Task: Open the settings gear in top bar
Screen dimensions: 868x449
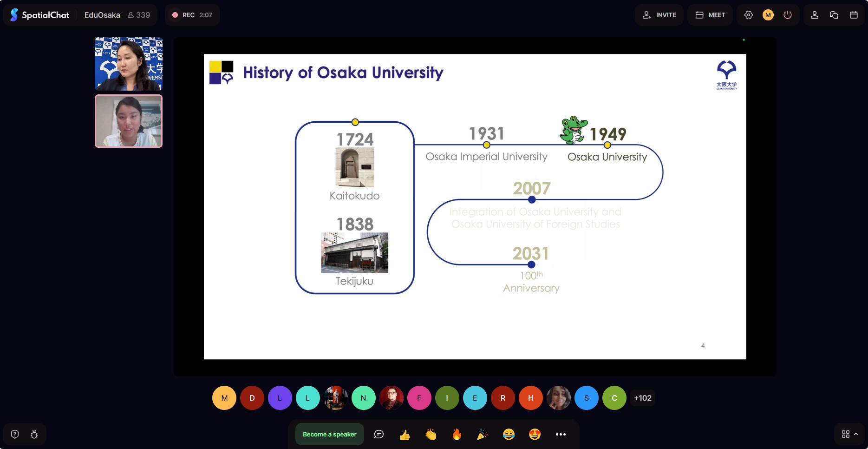Action: 748,15
